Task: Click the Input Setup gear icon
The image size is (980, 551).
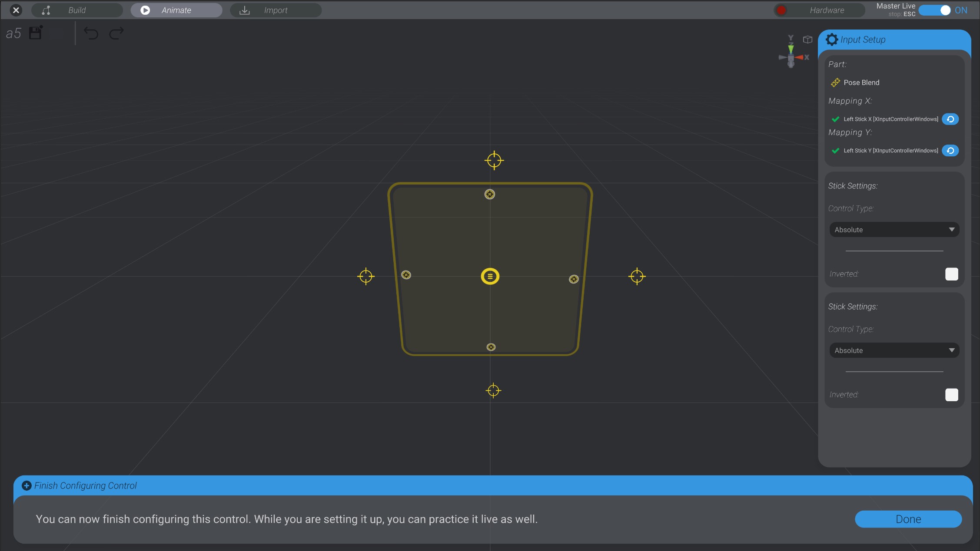Action: (832, 39)
